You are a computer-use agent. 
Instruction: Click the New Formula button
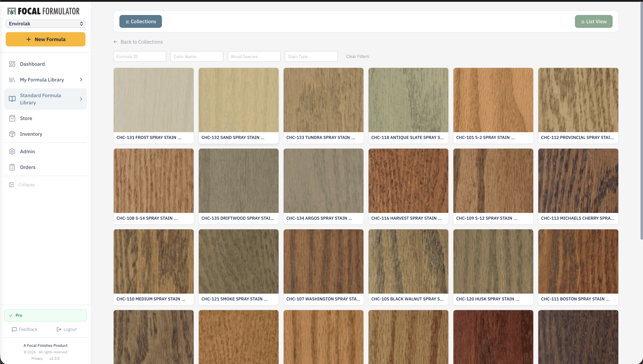pos(46,39)
